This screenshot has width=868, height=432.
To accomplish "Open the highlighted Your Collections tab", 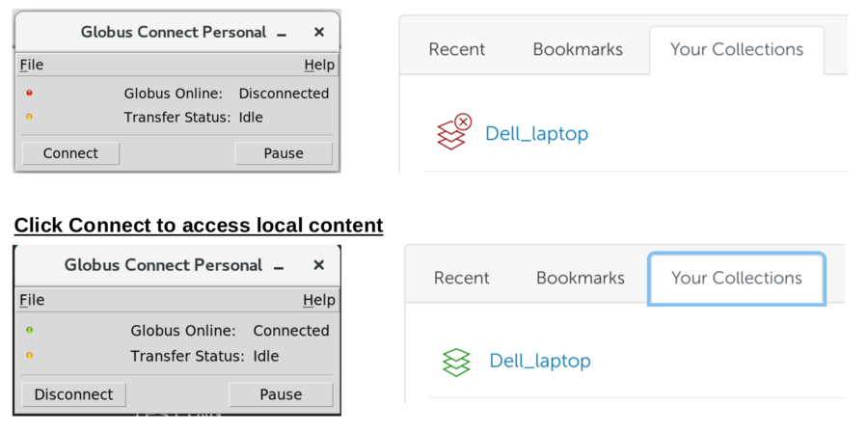I will [737, 278].
